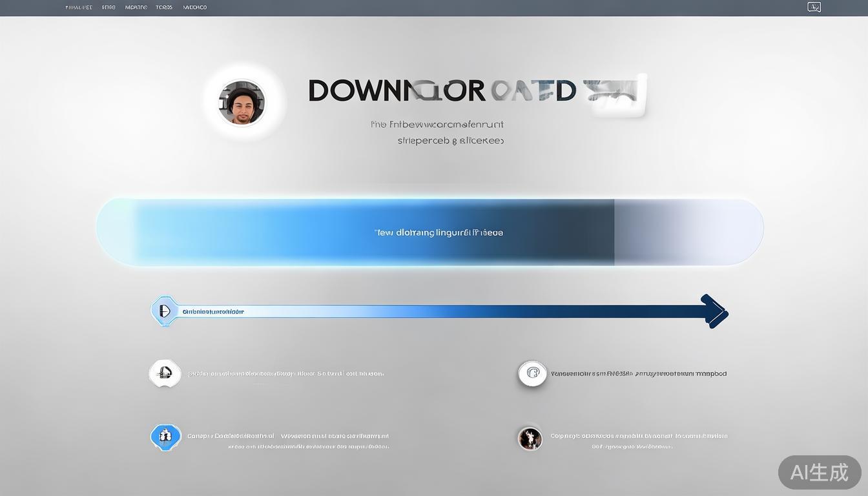The image size is (868, 496).
Task: Open the second top navigation menu item
Action: tap(108, 8)
